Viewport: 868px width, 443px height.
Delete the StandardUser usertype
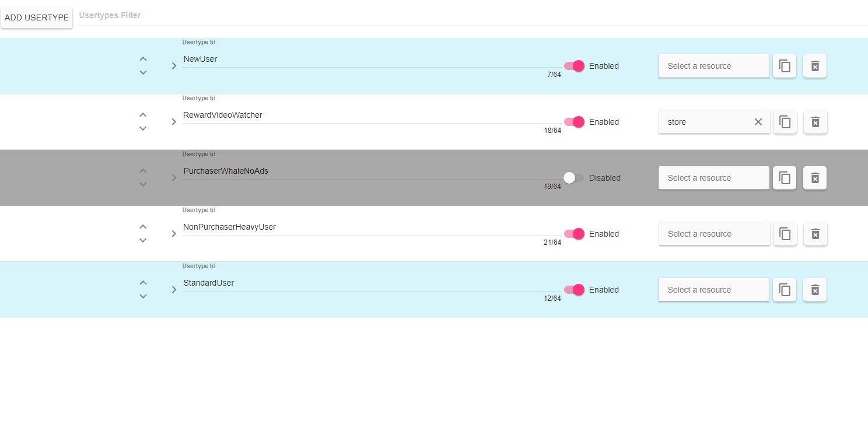[x=814, y=290]
